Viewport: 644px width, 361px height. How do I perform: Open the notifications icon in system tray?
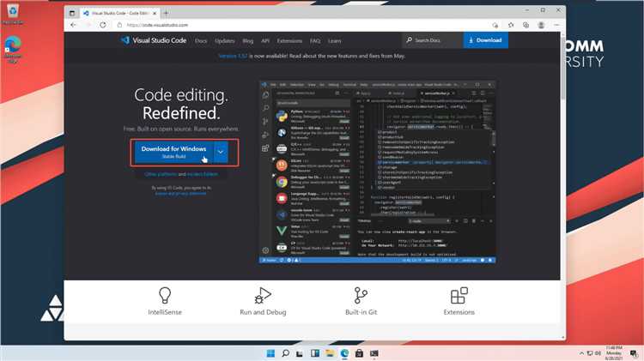point(634,353)
